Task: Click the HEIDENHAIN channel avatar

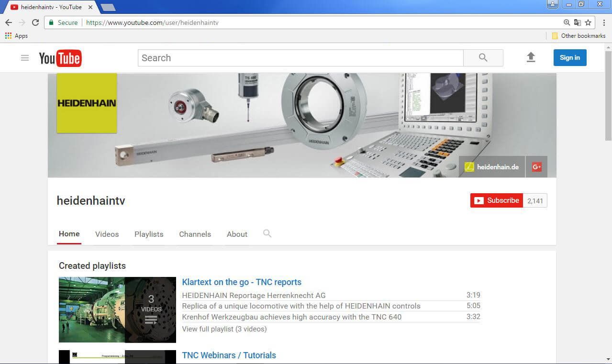Action: 87,103
